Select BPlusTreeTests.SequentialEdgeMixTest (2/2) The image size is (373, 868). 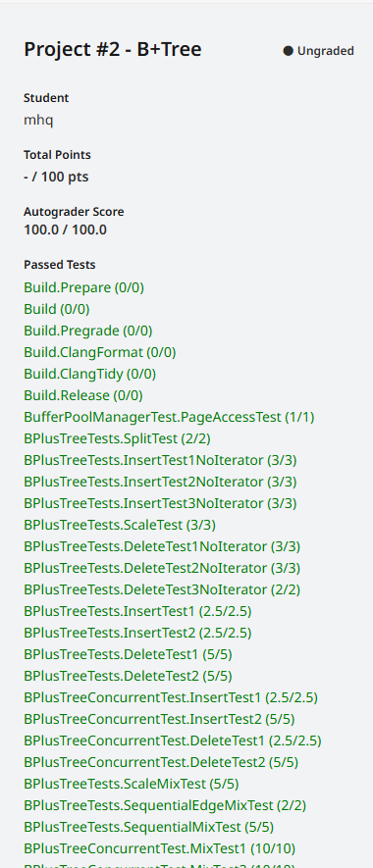point(165,806)
